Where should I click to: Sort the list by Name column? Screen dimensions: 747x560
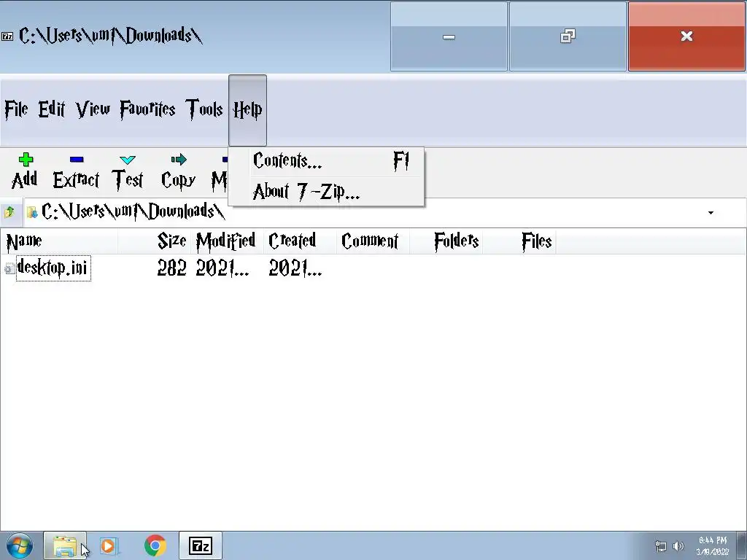(59, 241)
